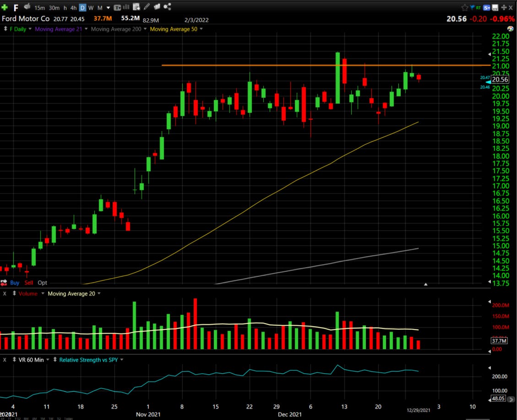
Task: Click the 48.05 relative strength value label
Action: click(x=498, y=398)
